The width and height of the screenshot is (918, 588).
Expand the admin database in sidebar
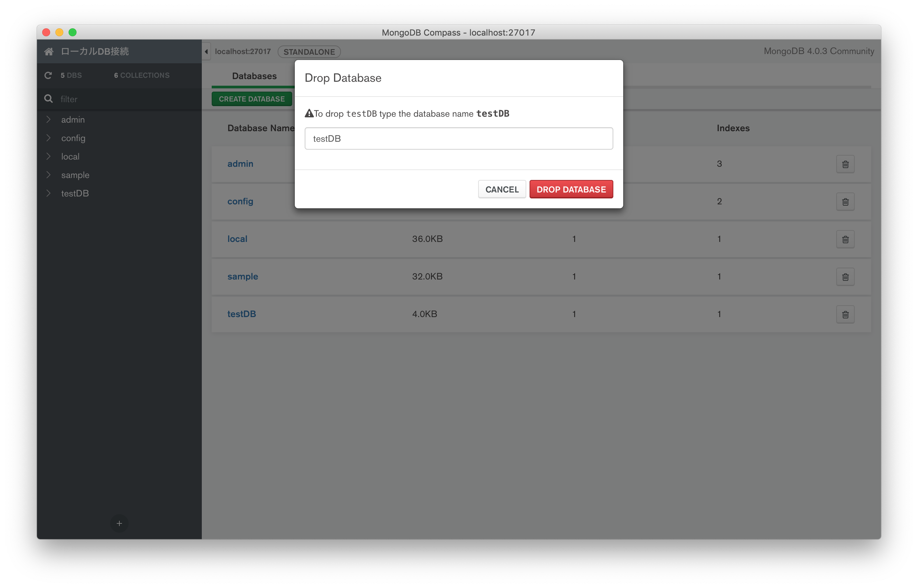(x=48, y=120)
